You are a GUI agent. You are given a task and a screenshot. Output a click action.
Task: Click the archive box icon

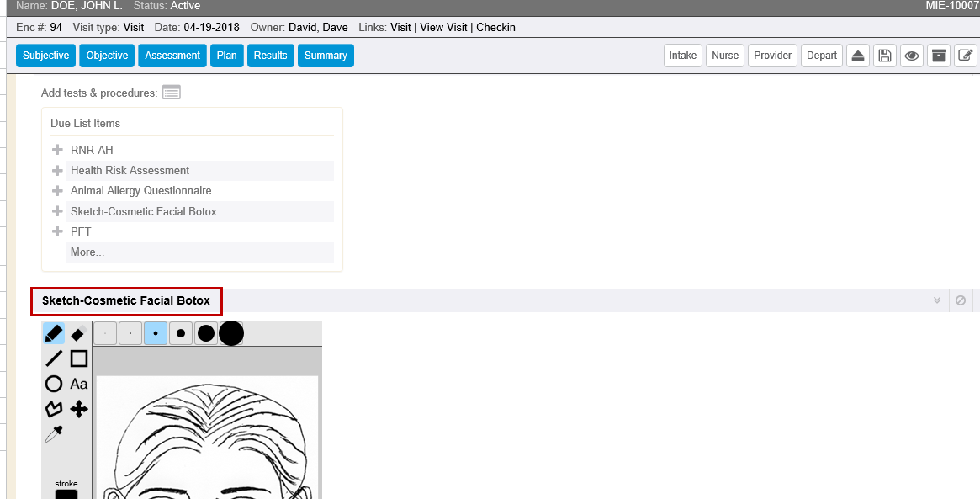939,56
